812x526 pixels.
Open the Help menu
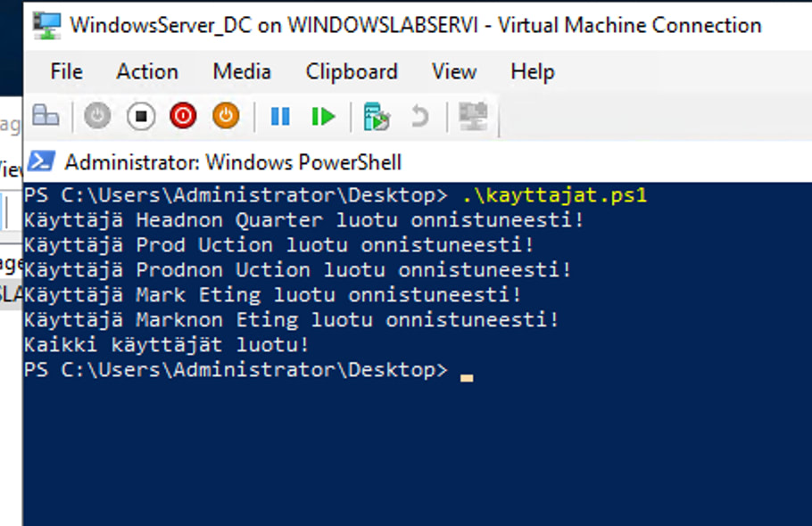click(x=532, y=71)
